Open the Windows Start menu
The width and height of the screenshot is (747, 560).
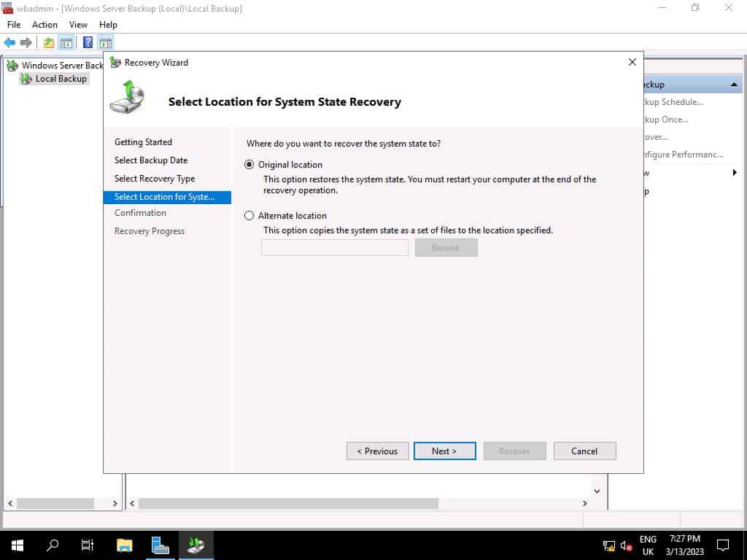tap(18, 545)
